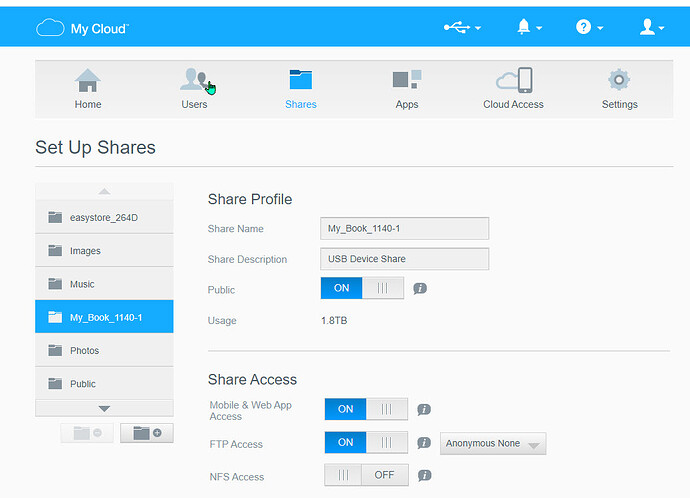Click the 1.8TB usage value

334,320
